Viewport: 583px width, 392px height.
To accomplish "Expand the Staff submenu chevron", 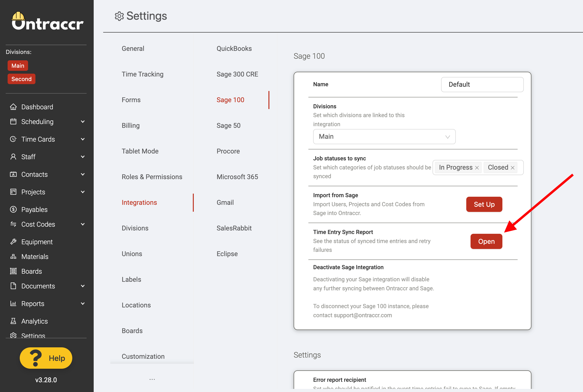I will [x=83, y=157].
